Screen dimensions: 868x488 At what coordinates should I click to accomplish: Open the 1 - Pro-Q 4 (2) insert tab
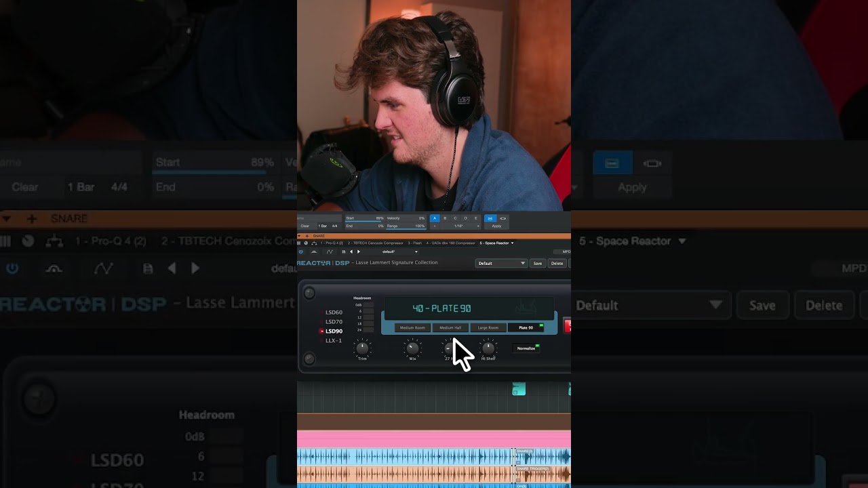pos(332,243)
